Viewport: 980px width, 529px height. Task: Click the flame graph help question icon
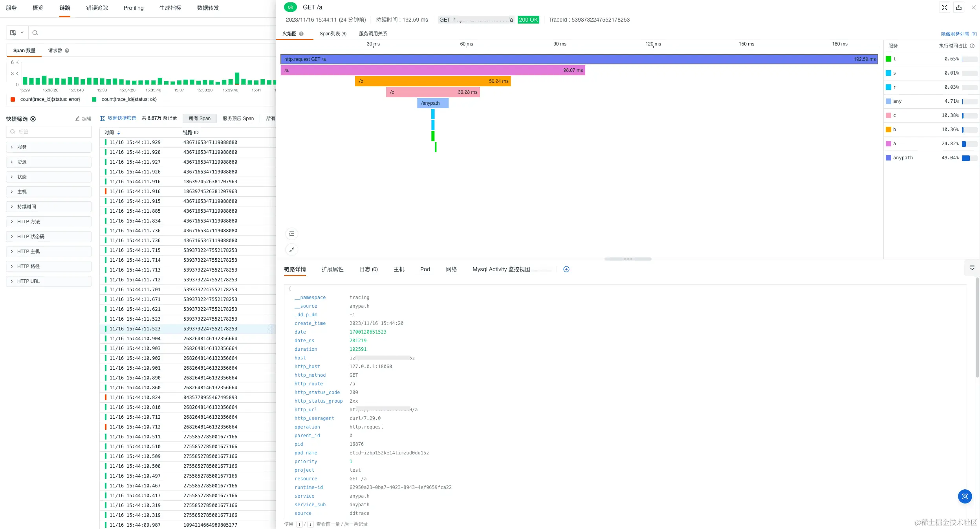tap(301, 34)
